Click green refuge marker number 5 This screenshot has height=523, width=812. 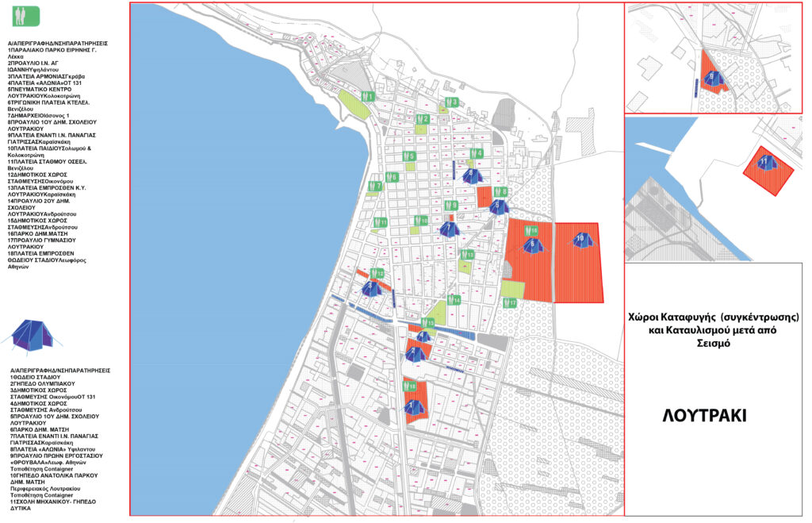tap(408, 156)
